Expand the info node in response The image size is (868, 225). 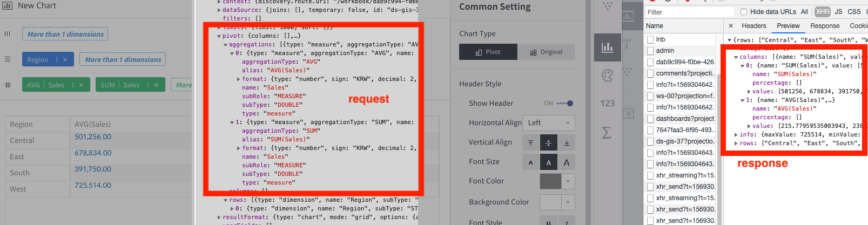coord(736,135)
